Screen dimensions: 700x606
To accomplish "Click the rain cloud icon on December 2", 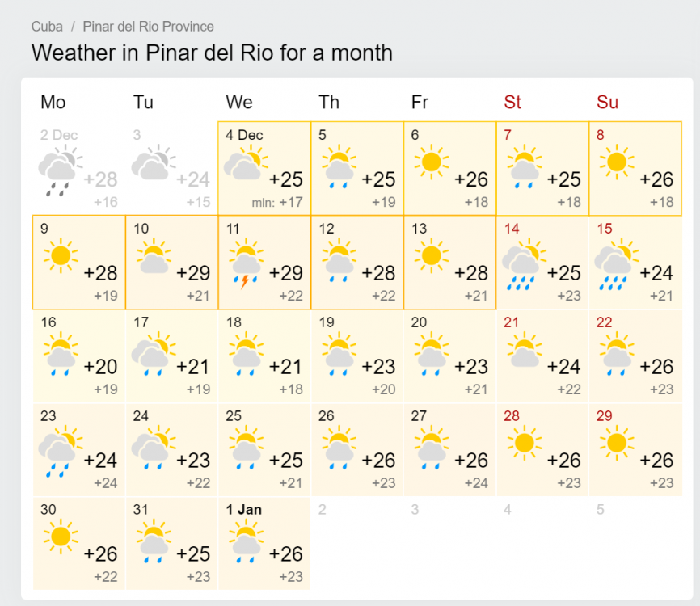I will [x=60, y=170].
